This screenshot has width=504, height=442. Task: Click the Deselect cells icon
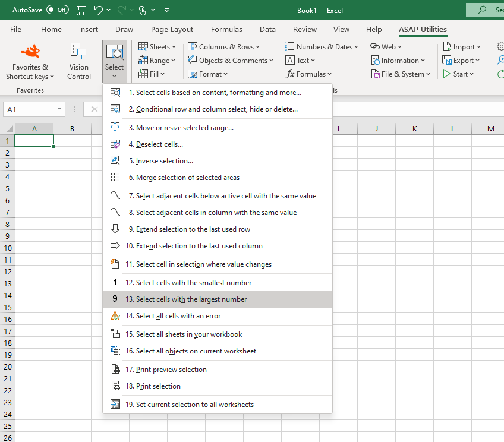coord(115,144)
